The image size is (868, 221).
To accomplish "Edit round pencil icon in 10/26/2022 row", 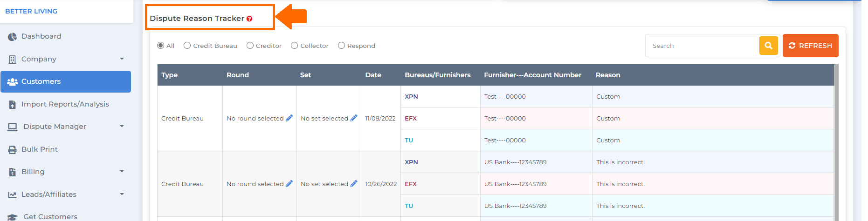I will [x=289, y=184].
